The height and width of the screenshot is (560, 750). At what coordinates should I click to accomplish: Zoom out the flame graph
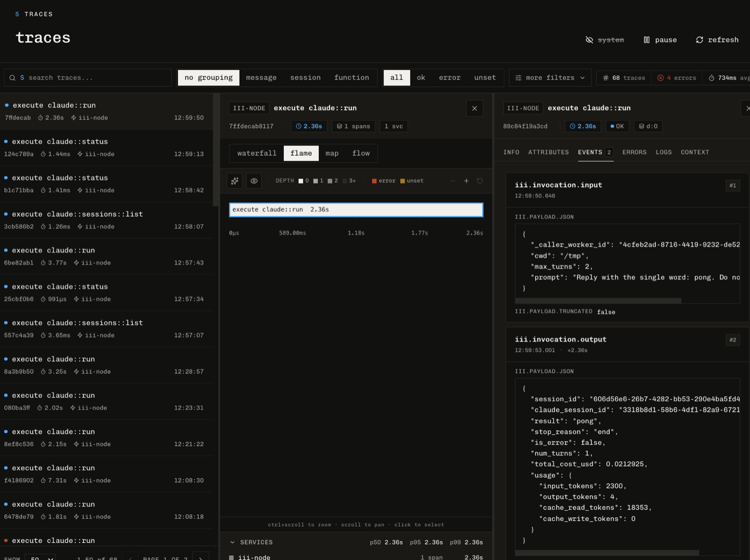[453, 181]
